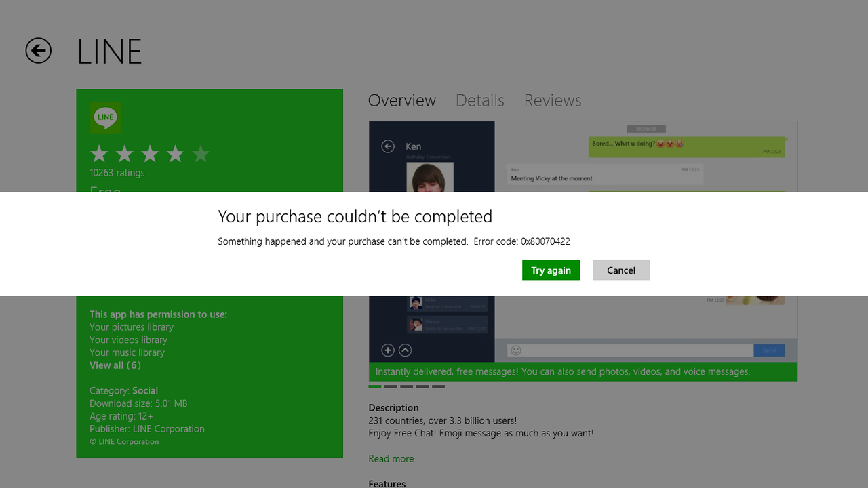Screen dimensions: 868x488
Task: Click Ken's profile photo in the screenshot
Action: tap(430, 178)
